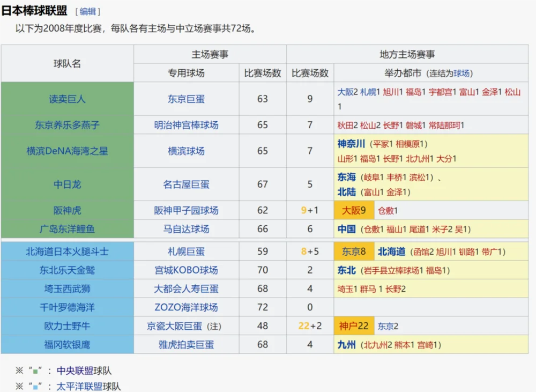This screenshot has width=536, height=392.
Task: Click the 球场 link in the 举办都市 header
Action: pos(461,73)
